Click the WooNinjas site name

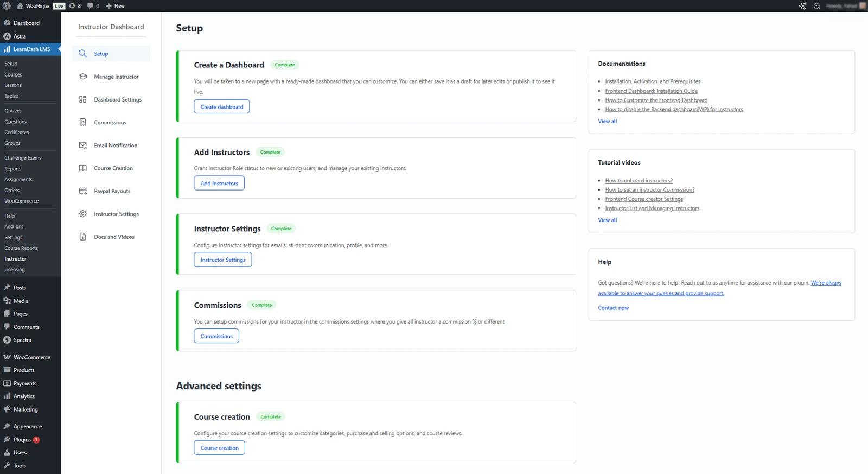pos(38,6)
